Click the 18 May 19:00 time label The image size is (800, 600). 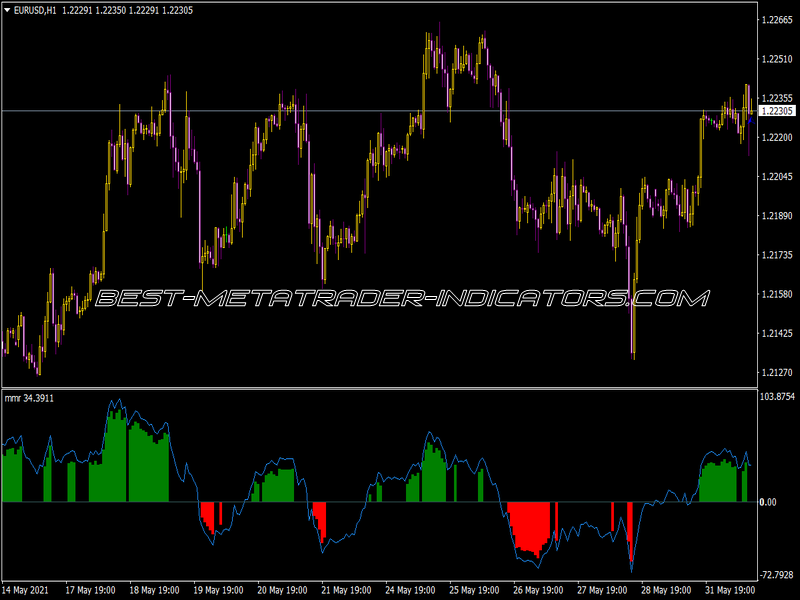coord(154,590)
